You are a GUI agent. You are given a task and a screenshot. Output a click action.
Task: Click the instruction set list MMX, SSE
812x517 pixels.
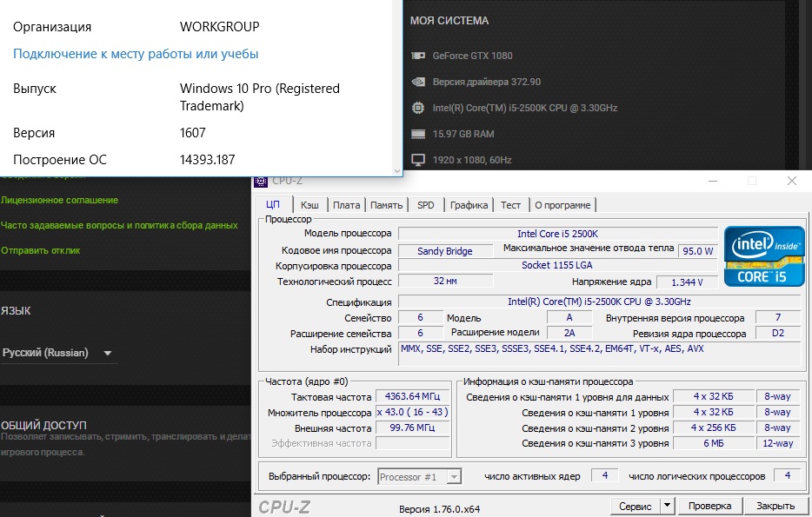pos(599,354)
